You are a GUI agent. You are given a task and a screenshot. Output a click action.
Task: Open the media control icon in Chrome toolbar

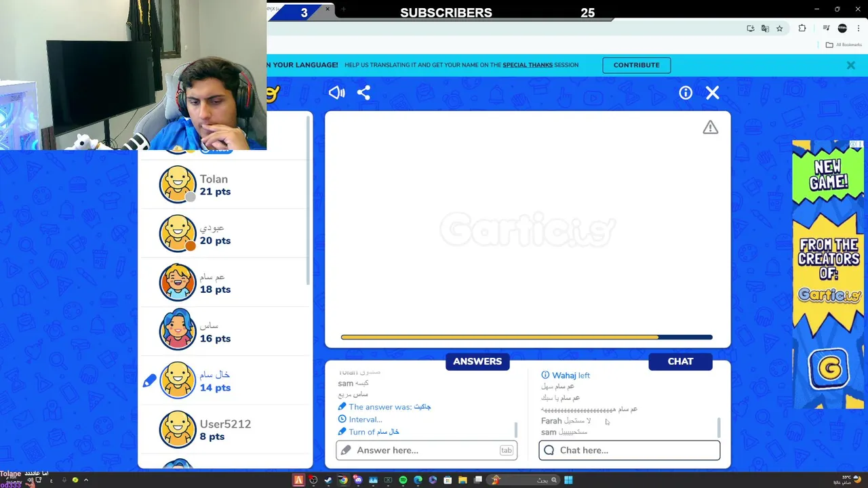coord(826,28)
